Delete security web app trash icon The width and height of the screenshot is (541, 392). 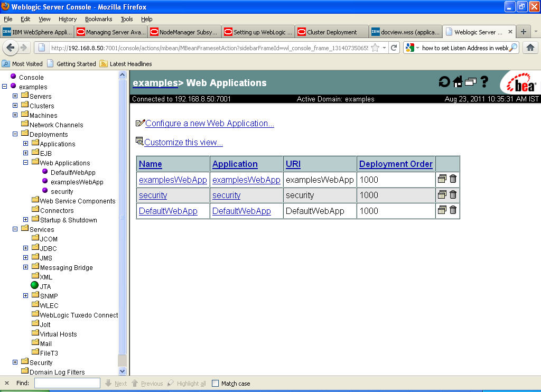click(453, 194)
